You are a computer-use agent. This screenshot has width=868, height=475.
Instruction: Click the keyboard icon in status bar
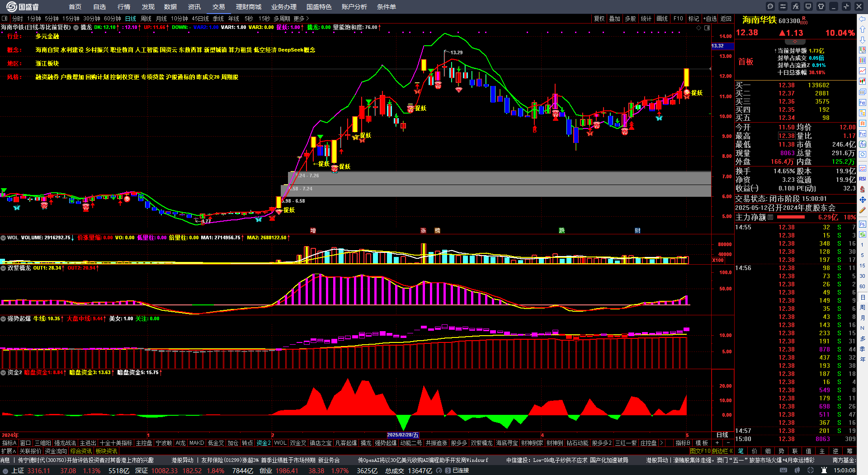pyautogui.click(x=783, y=470)
